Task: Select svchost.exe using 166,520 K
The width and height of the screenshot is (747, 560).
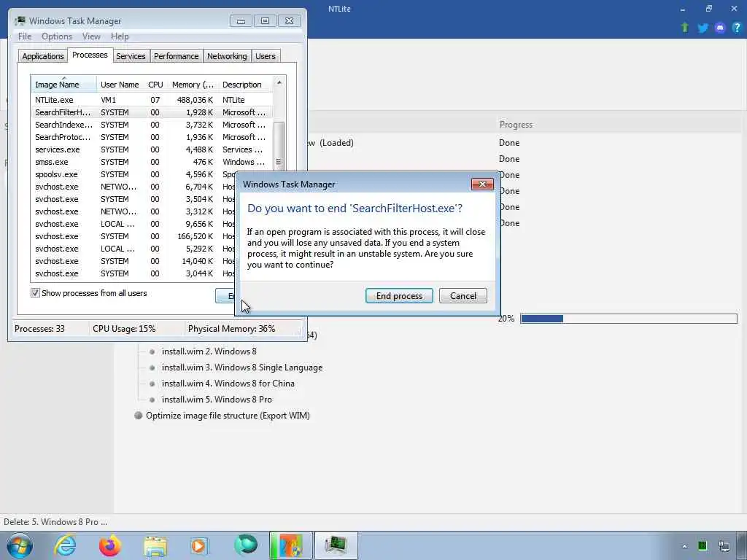Action: click(133, 236)
